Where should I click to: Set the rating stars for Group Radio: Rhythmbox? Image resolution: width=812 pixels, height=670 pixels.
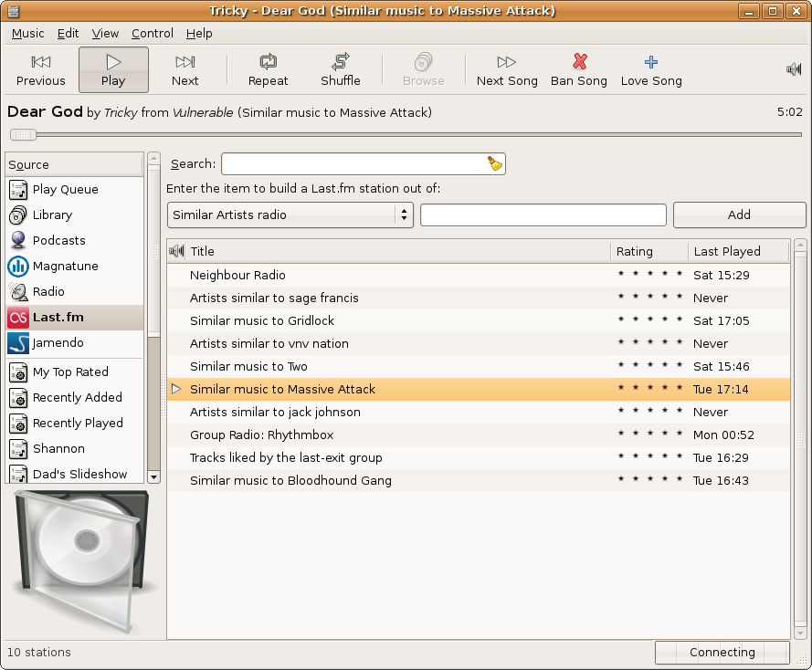[x=650, y=433]
